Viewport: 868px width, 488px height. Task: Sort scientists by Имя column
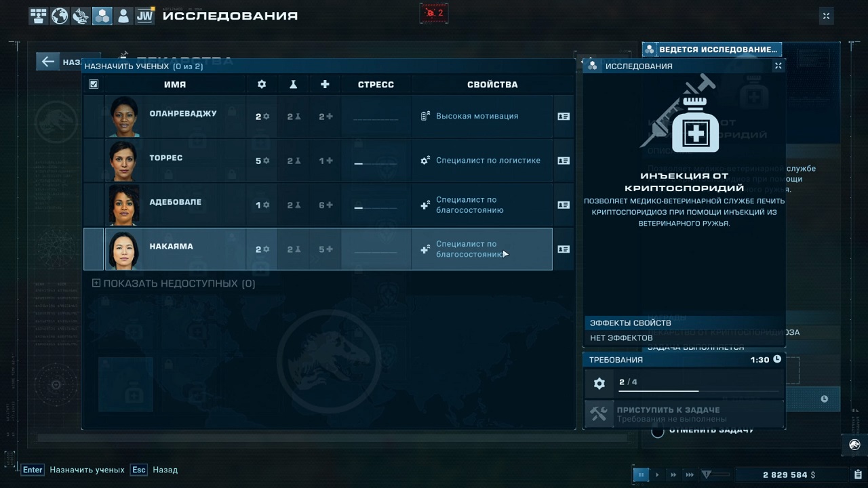click(x=174, y=84)
